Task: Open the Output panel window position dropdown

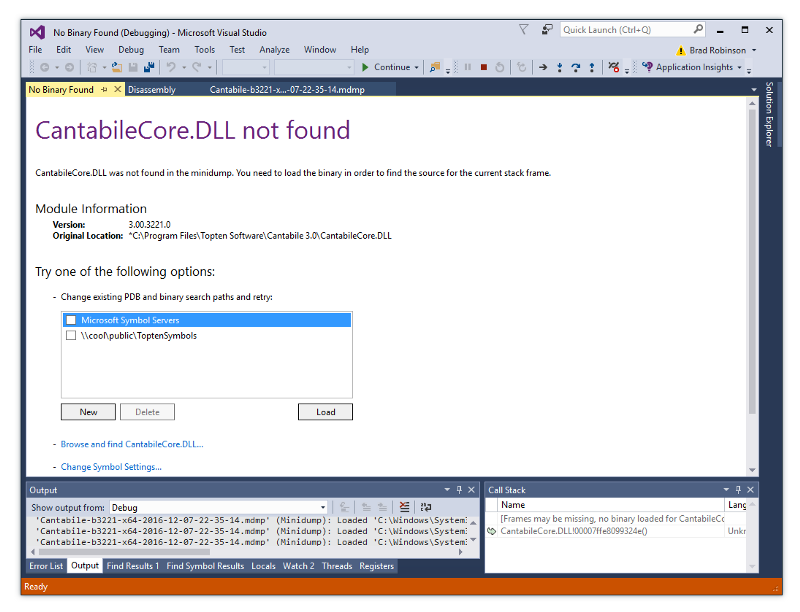Action: tap(447, 490)
